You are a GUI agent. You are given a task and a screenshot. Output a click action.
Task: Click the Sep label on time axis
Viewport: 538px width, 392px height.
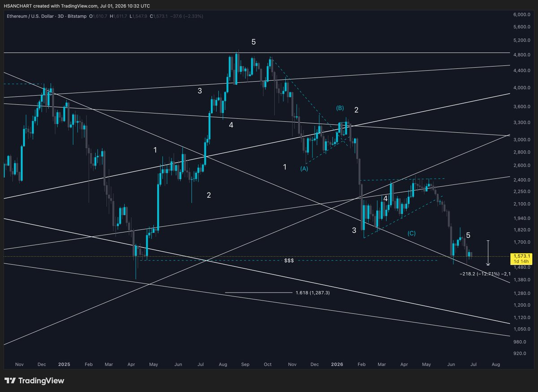[x=245, y=365]
